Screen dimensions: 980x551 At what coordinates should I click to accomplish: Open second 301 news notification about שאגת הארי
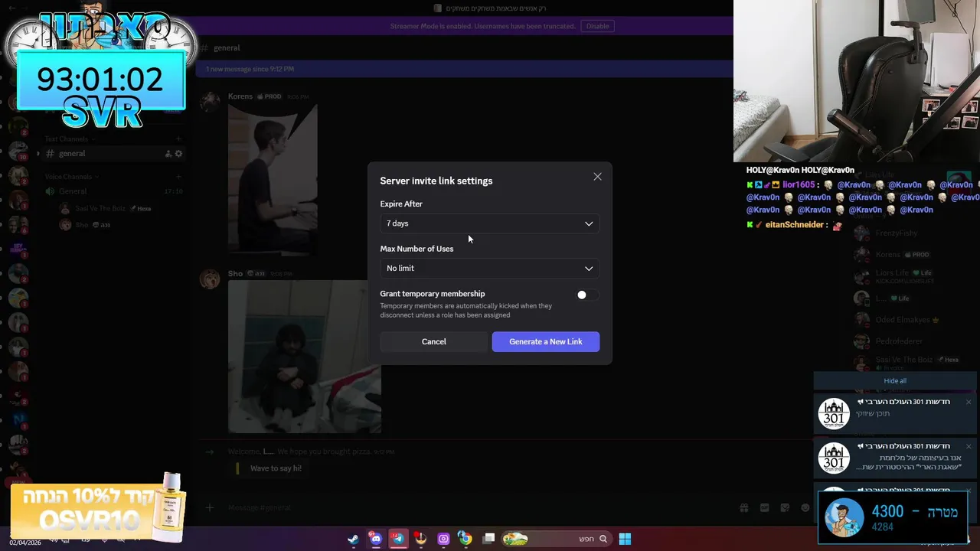click(x=896, y=458)
